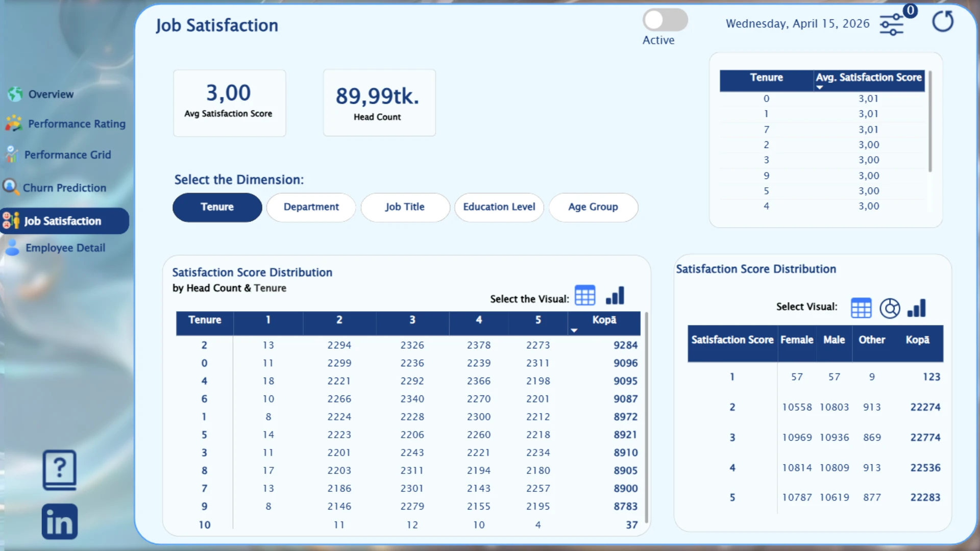Toggle the Active switch

tap(665, 20)
